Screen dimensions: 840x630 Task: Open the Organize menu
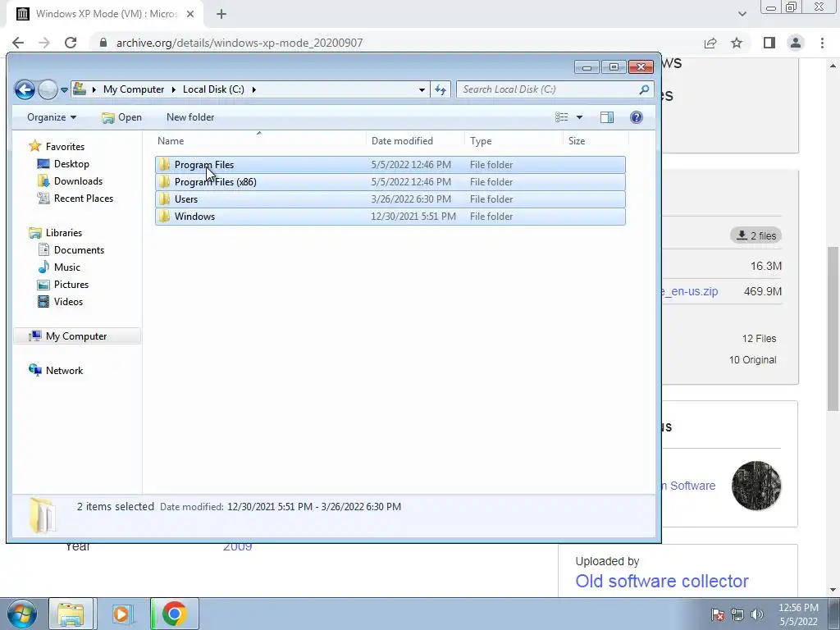coord(52,117)
